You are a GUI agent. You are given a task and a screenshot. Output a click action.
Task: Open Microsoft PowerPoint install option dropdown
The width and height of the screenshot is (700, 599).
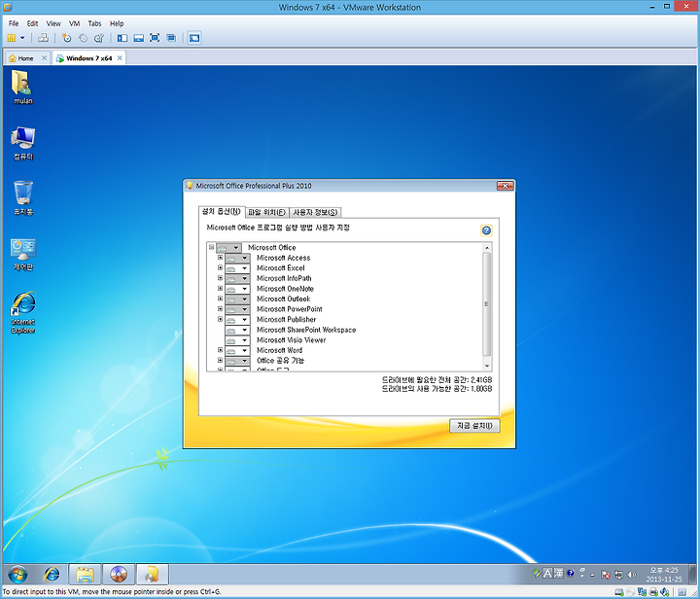click(x=237, y=309)
